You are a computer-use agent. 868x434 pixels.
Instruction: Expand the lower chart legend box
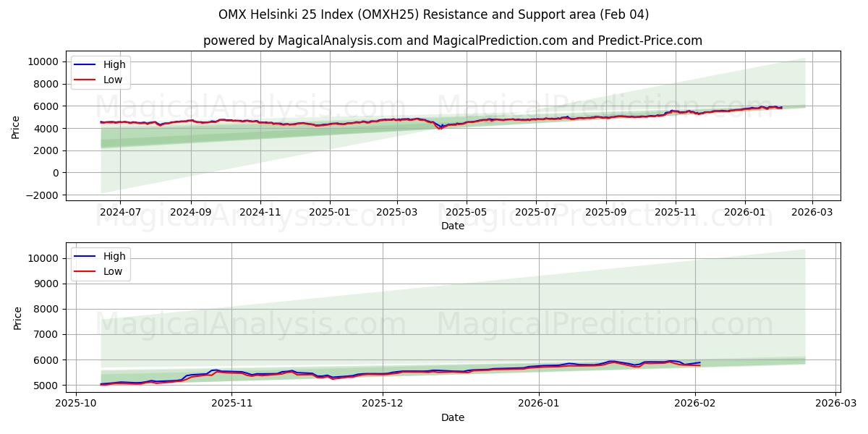tap(101, 263)
